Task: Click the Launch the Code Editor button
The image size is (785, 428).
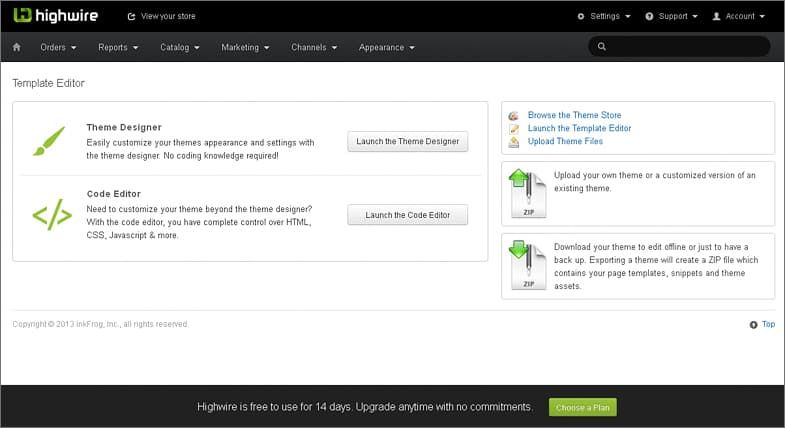Action: tap(408, 215)
